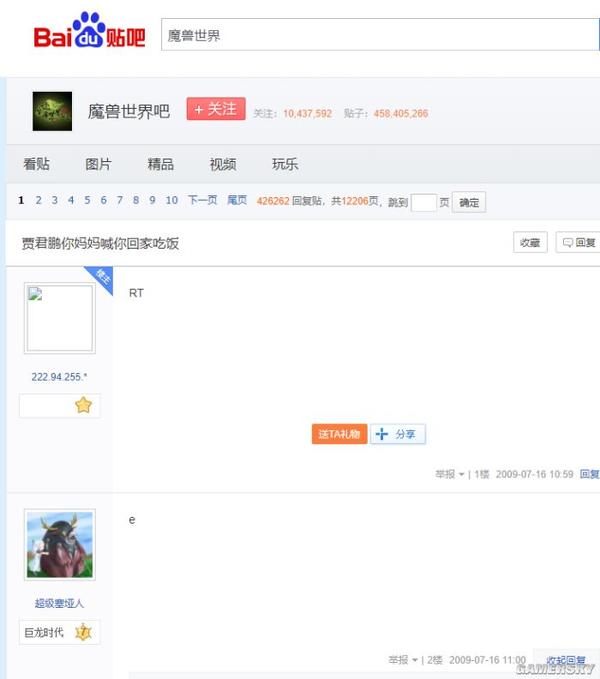Click the thread title 贾君鹏你妈妈喊你回家吃饭

coord(100,243)
